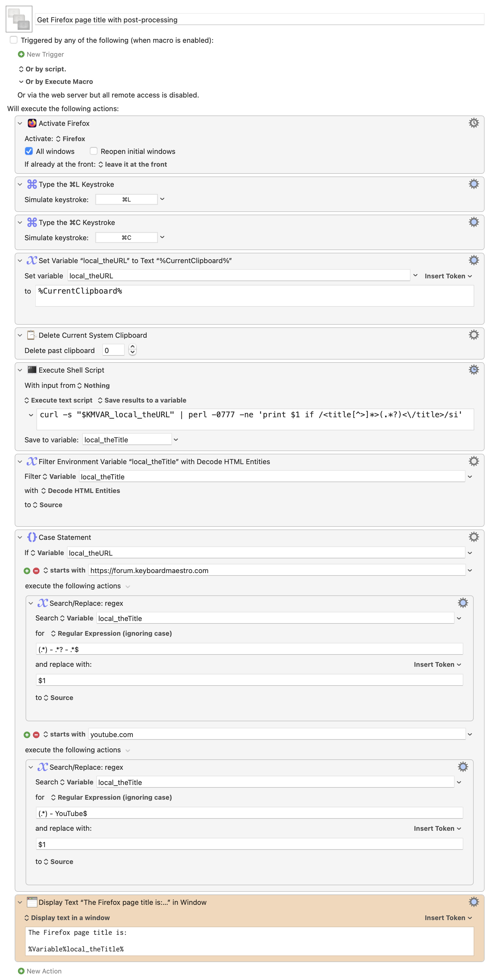This screenshot has height=980, width=490.
Task: Toggle the macro triggered-by checkbox
Action: [14, 40]
